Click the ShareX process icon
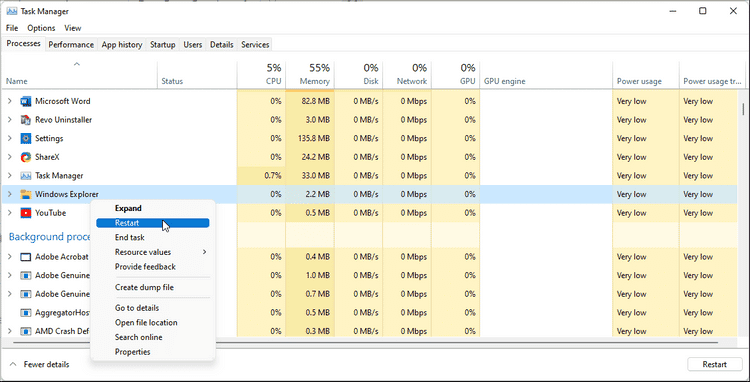The image size is (750, 382). click(x=25, y=157)
